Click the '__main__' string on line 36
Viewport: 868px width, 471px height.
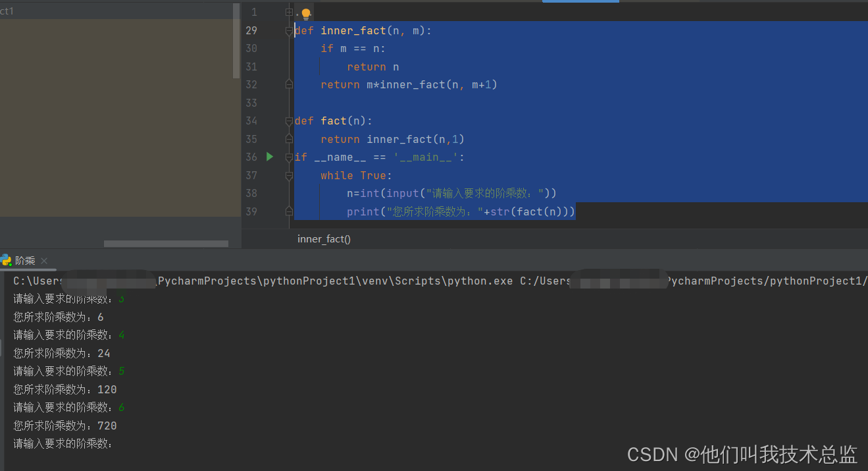[x=425, y=157]
